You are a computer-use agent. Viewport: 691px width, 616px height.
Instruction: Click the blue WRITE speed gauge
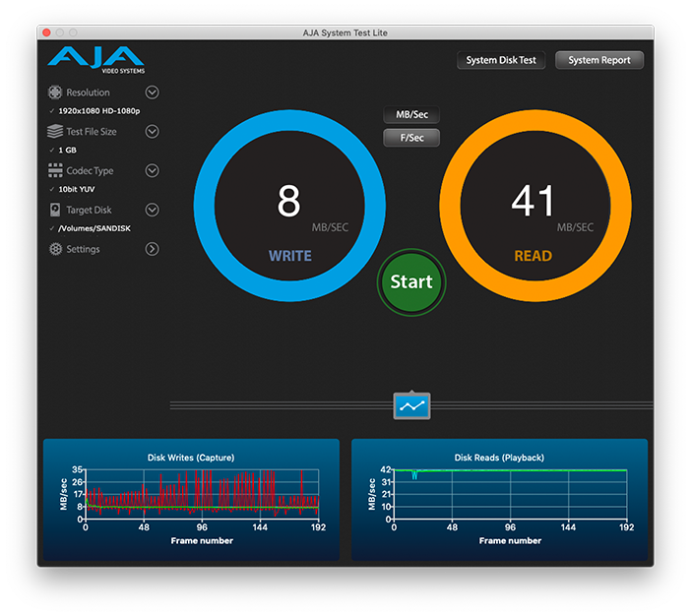pyautogui.click(x=289, y=206)
